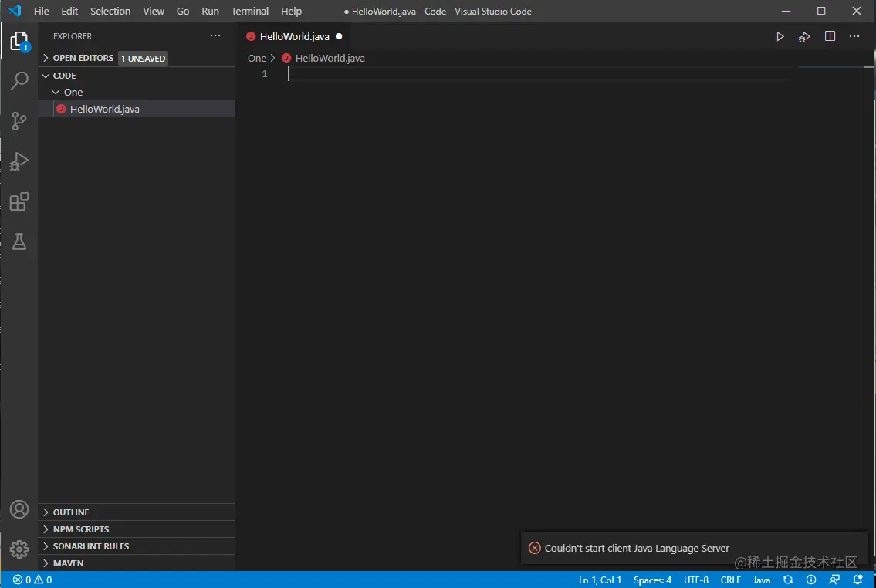Click Ln 1, Col 1 in status bar

click(600, 580)
